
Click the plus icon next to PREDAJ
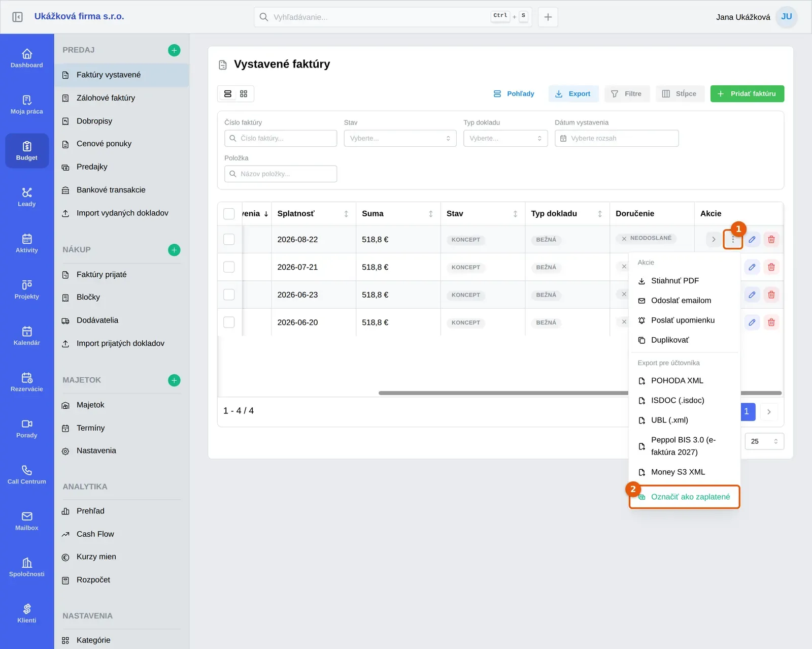[x=174, y=50]
